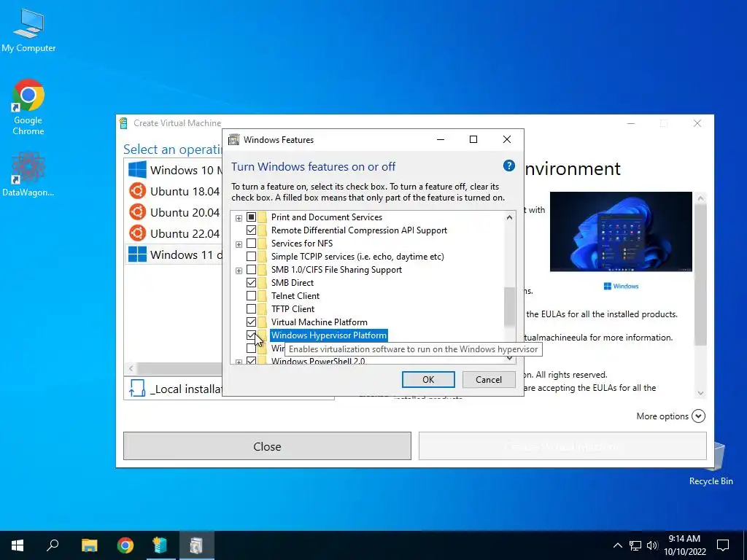Click features list scroll-up arrow
Screen dimensions: 747x560
pos(509,217)
